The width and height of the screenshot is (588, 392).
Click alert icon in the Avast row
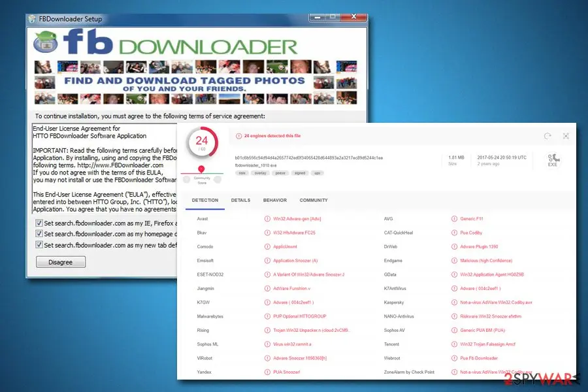coord(267,219)
